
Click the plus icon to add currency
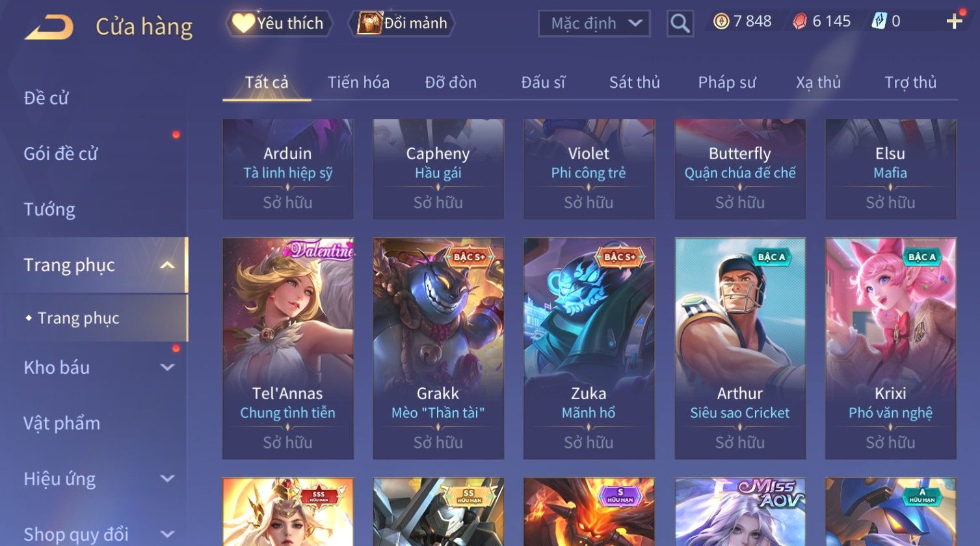tap(954, 21)
